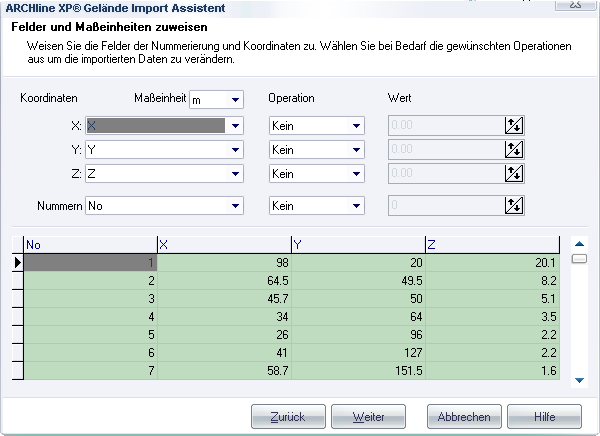Open the Z coordinate field dropdown
Viewport: 600px width, 436px height.
[235, 174]
